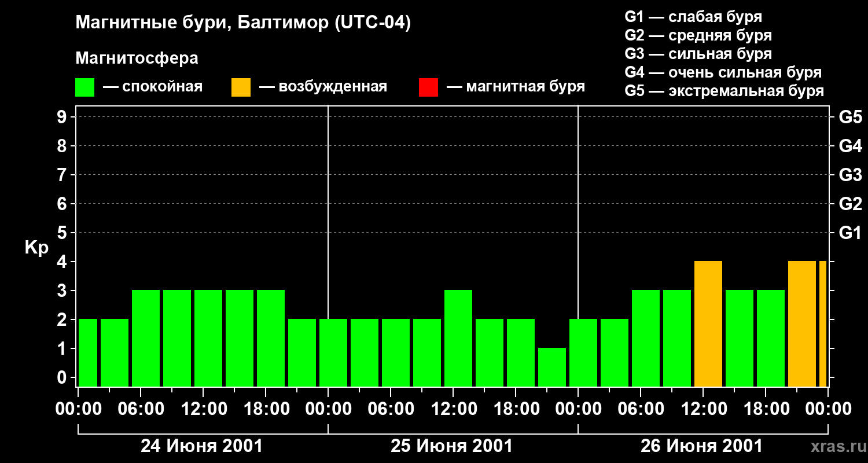The height and width of the screenshot is (463, 868).
Task: Click the green Kp 3 bar at 06:00 on 24 June
Action: pyautogui.click(x=146, y=339)
